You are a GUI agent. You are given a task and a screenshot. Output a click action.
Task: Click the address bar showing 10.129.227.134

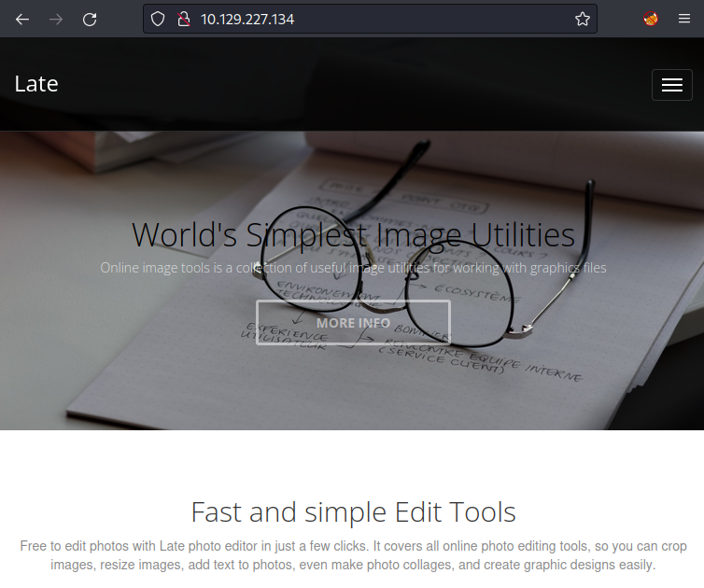click(370, 19)
